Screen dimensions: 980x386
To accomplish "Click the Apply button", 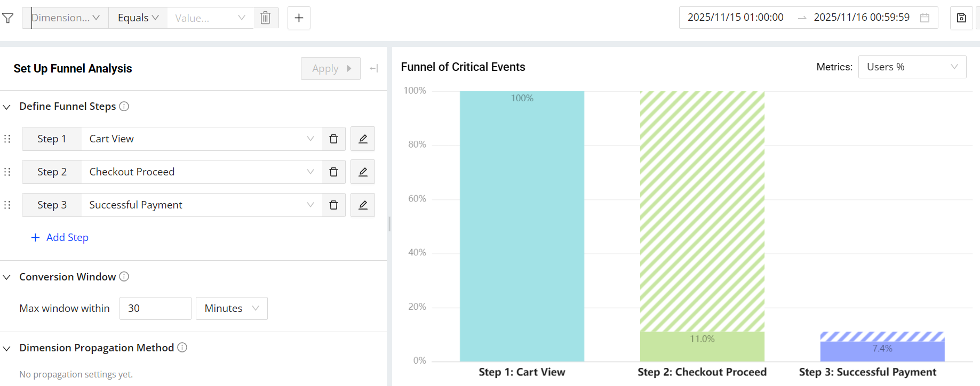I will click(x=330, y=69).
